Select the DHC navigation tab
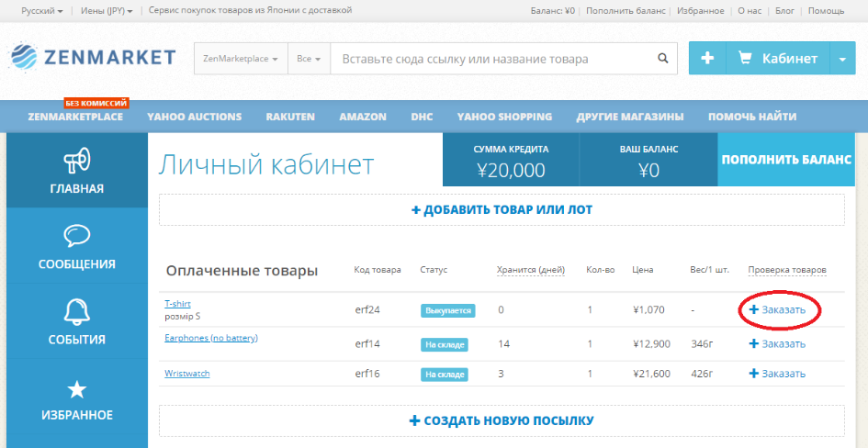This screenshot has height=448, width=868. pos(422,117)
